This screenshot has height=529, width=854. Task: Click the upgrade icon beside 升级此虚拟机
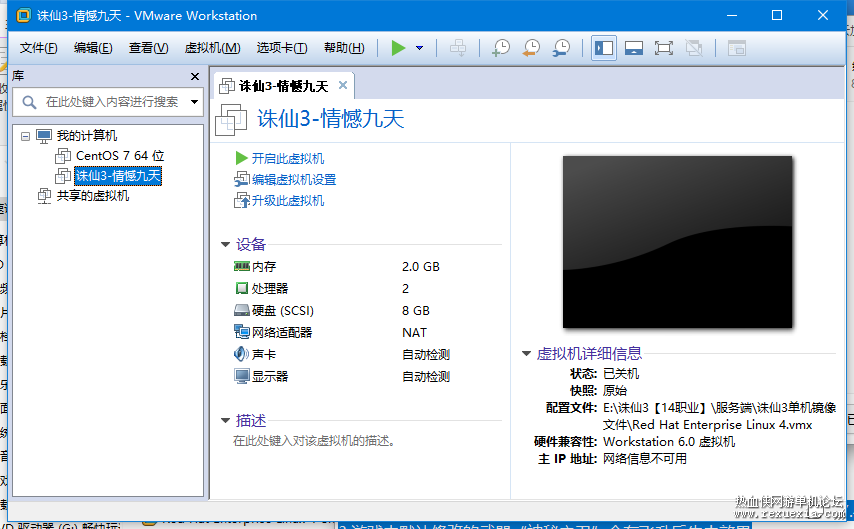(241, 200)
